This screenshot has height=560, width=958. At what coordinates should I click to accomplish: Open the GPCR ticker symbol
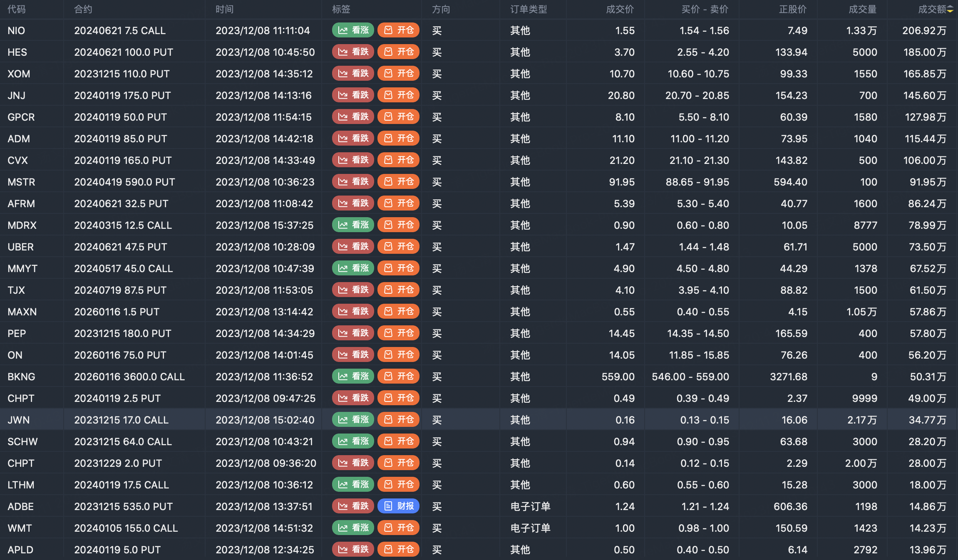point(21,117)
